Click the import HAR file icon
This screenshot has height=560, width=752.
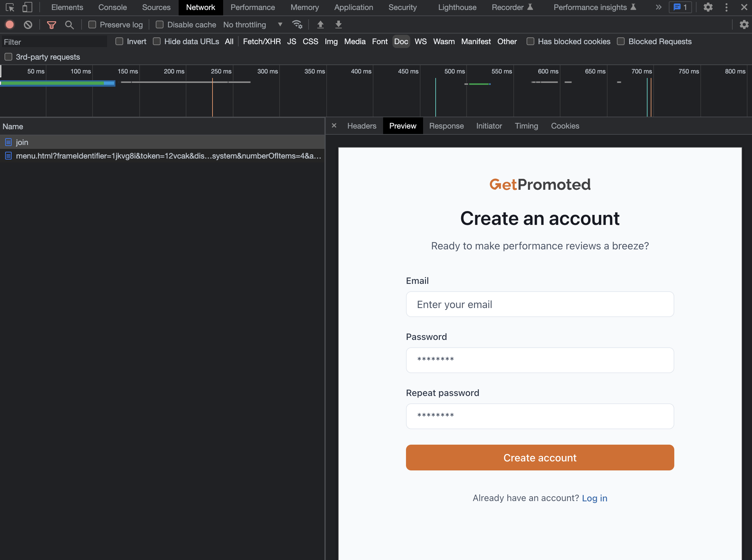320,25
